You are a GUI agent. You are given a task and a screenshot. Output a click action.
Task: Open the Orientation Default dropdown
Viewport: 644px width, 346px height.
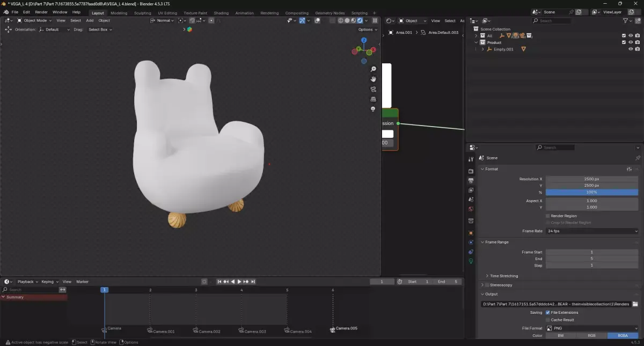click(x=54, y=30)
